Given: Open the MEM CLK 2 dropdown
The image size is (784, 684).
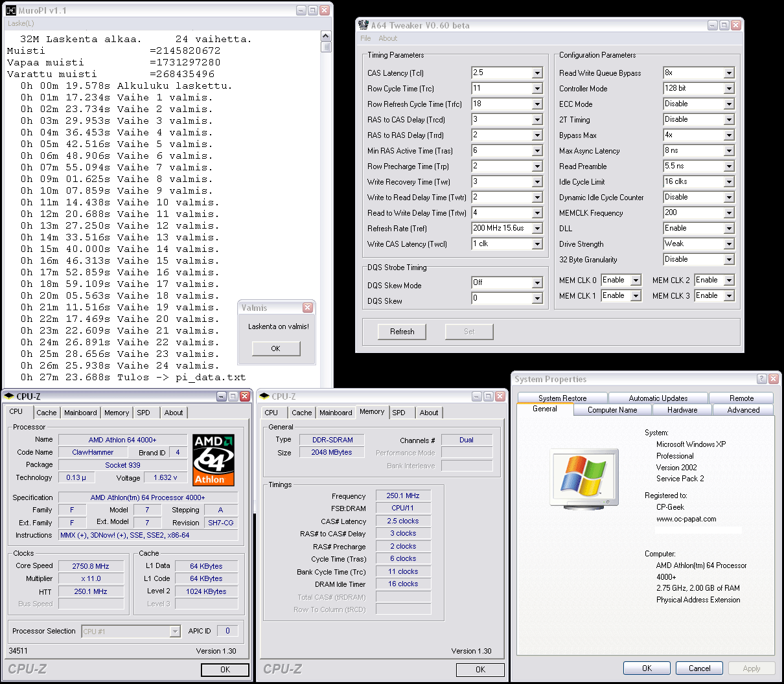Looking at the screenshot, I should pyautogui.click(x=729, y=280).
